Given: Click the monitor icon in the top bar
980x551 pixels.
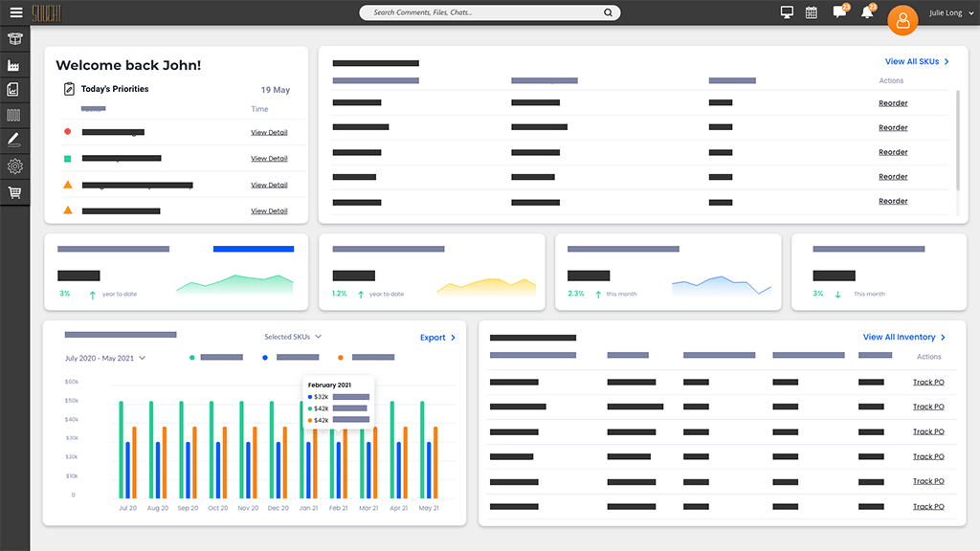Looking at the screenshot, I should pyautogui.click(x=786, y=12).
